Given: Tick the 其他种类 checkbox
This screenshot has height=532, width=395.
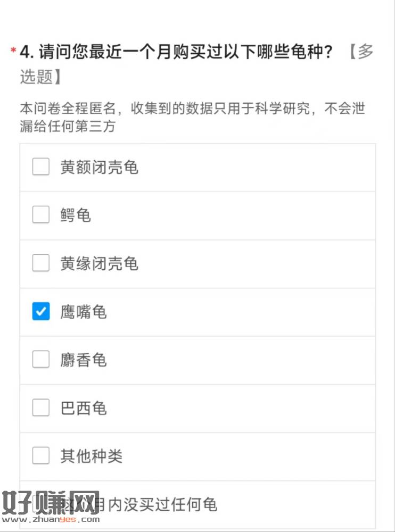Looking at the screenshot, I should (41, 456).
